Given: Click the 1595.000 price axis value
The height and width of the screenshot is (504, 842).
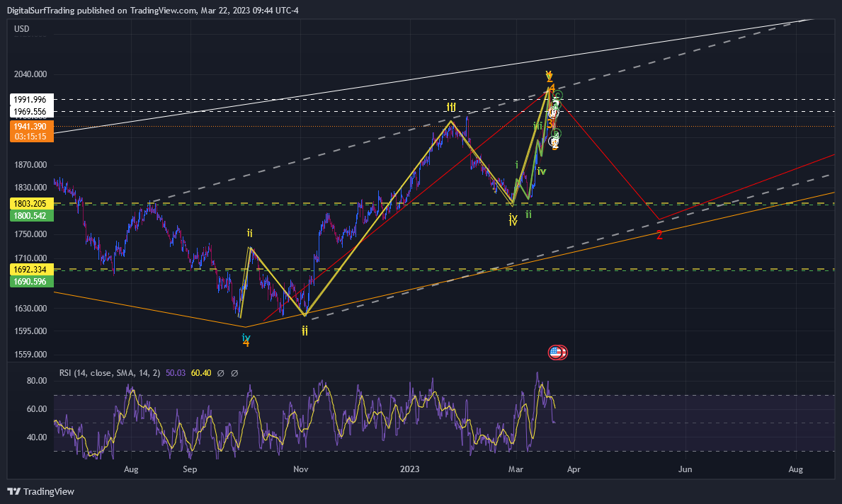Looking at the screenshot, I should click(30, 331).
